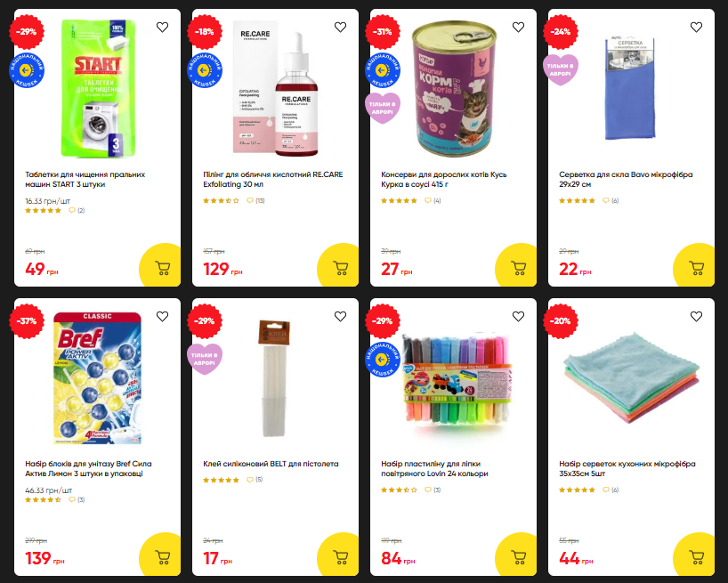Add RE.CARE face peeling to cart
728x583 pixels.
(x=339, y=266)
